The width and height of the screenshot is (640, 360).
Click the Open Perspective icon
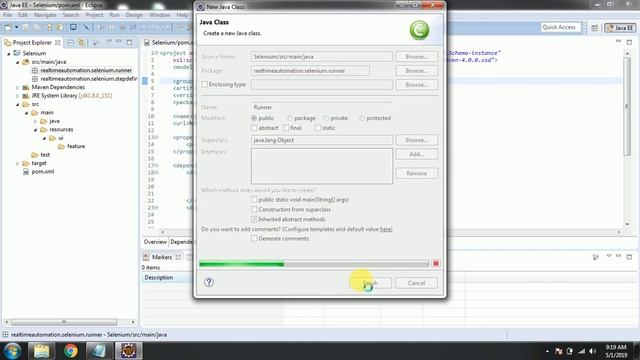point(594,28)
